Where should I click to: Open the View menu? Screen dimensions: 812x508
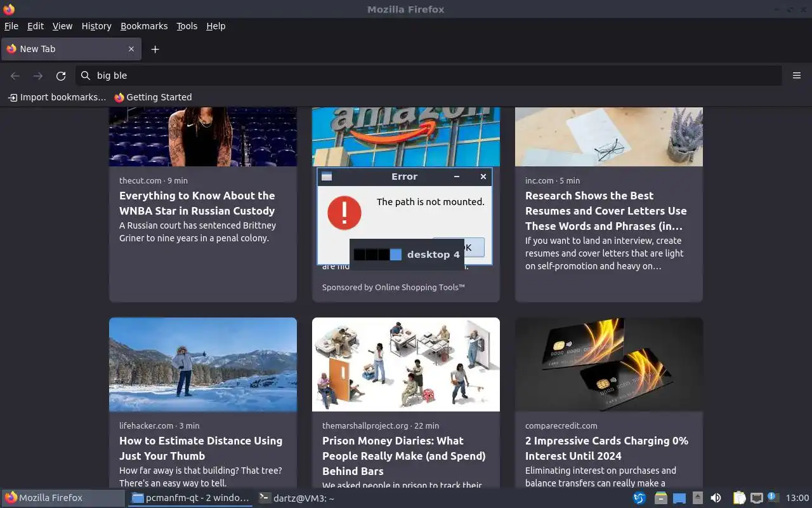(x=62, y=26)
